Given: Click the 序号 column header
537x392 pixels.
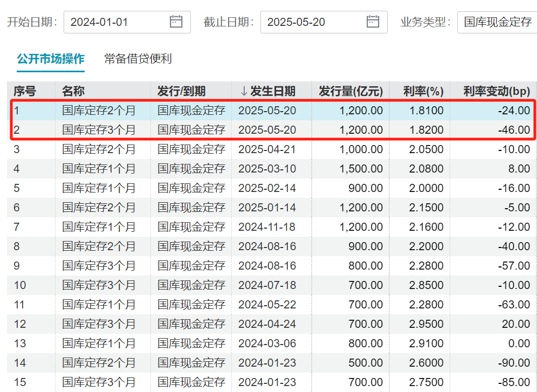Looking at the screenshot, I should click(x=24, y=91).
